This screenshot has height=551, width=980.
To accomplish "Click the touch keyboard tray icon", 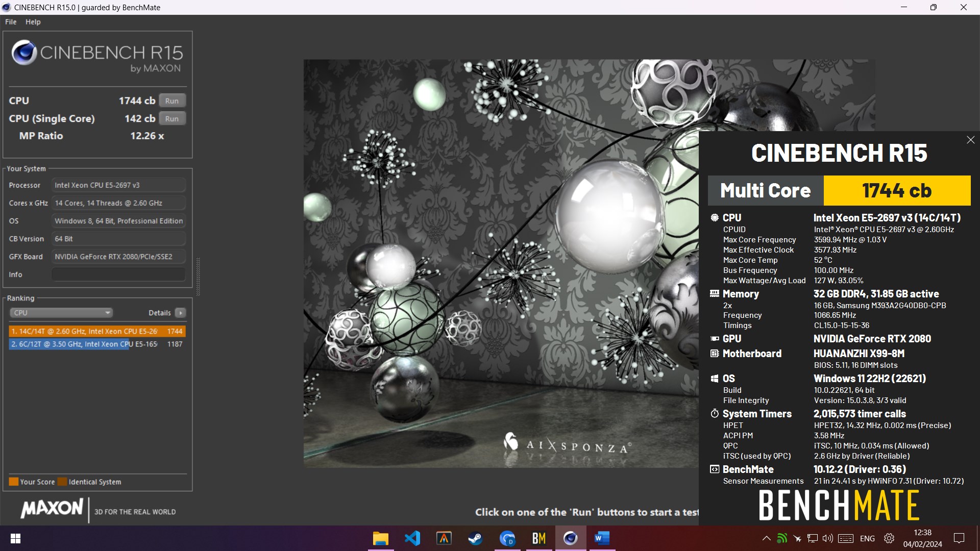I will click(846, 538).
